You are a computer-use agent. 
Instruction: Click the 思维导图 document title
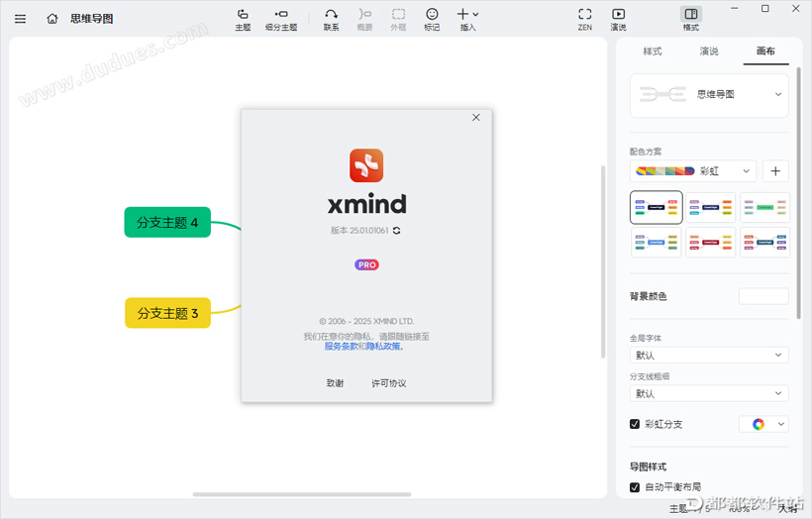point(92,19)
